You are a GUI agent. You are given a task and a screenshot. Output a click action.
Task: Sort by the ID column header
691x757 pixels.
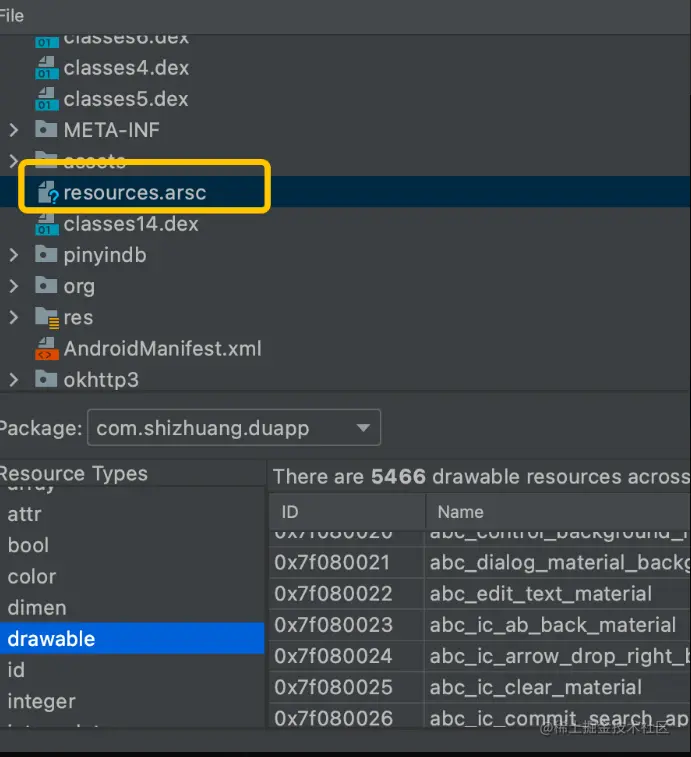[x=347, y=512]
